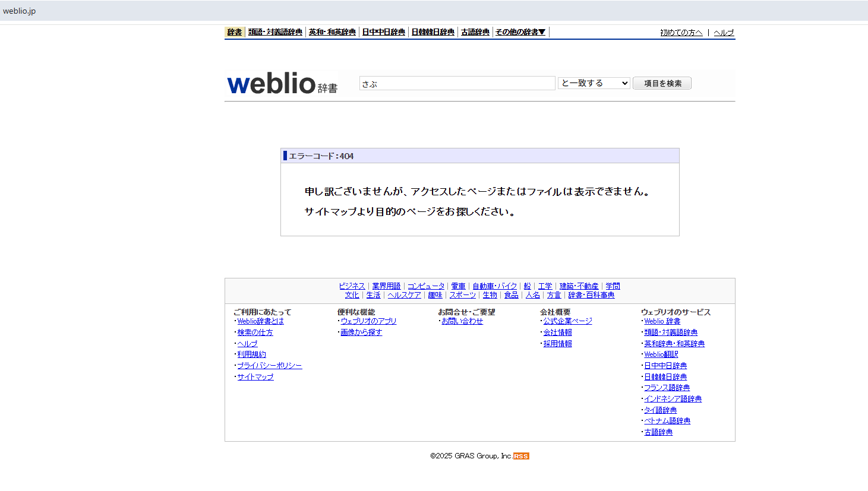The width and height of the screenshot is (868, 491).
Task: Open the 業界用語 category link
Action: pyautogui.click(x=386, y=286)
